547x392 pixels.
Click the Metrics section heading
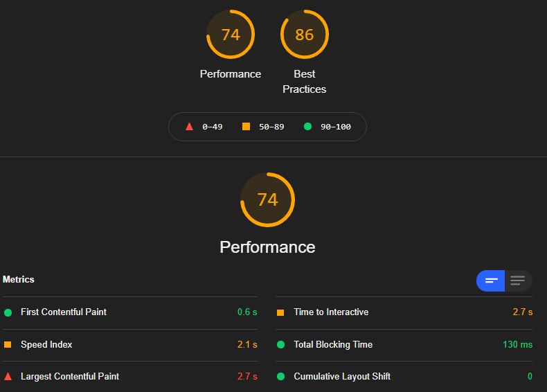pyautogui.click(x=19, y=279)
